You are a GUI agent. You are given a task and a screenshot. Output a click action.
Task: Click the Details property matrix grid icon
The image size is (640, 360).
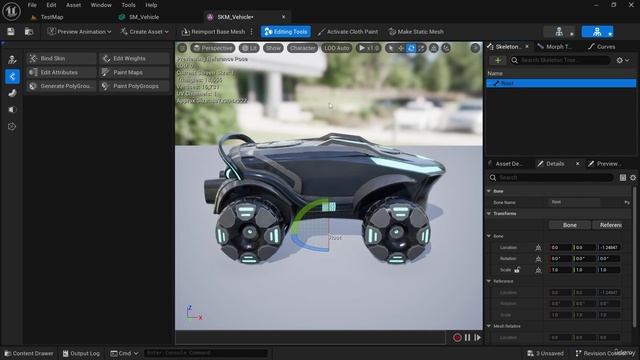[623, 178]
